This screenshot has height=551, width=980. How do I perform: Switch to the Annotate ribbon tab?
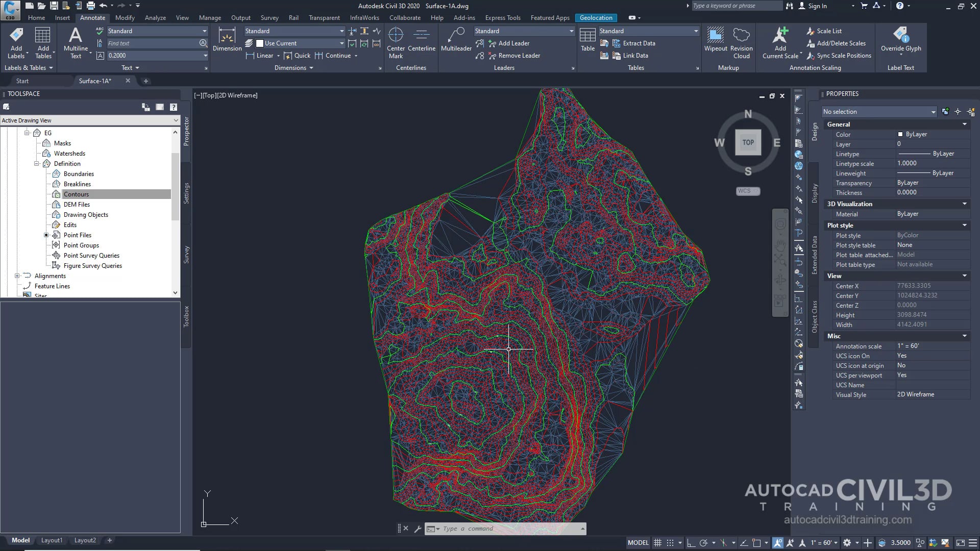(93, 17)
